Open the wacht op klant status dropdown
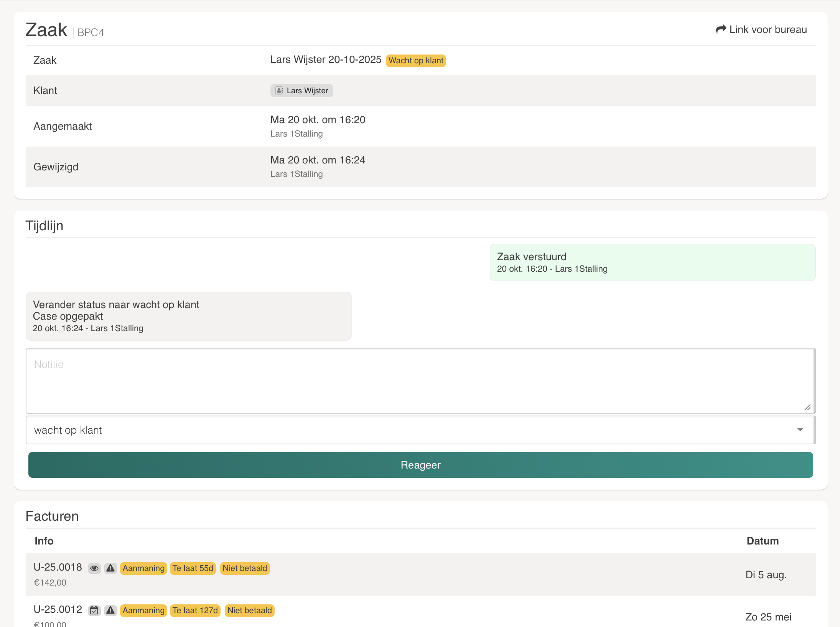Screen dimensions: 840x627 click(420, 430)
